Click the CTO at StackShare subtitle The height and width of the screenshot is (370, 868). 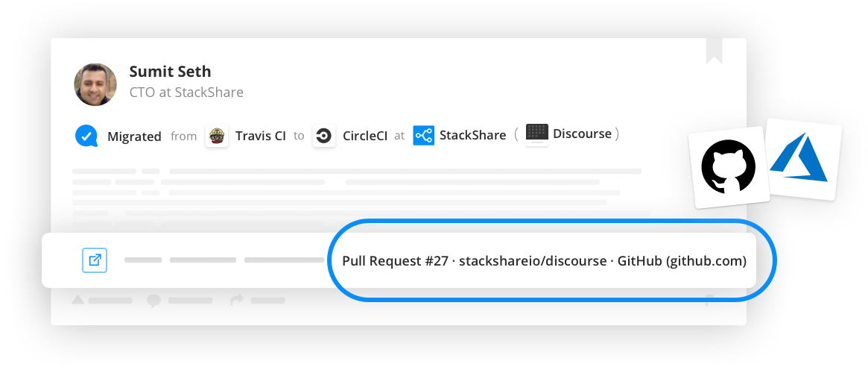pos(186,92)
